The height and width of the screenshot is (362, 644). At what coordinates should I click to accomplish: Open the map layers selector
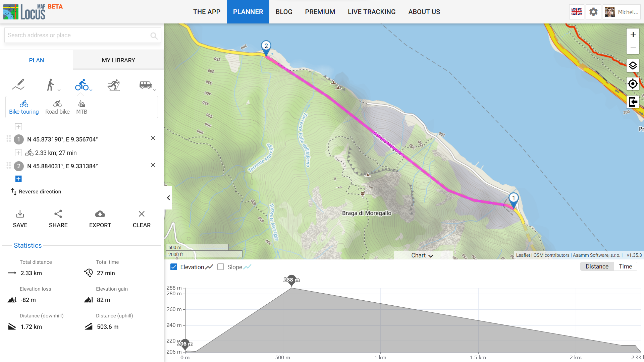(x=633, y=66)
